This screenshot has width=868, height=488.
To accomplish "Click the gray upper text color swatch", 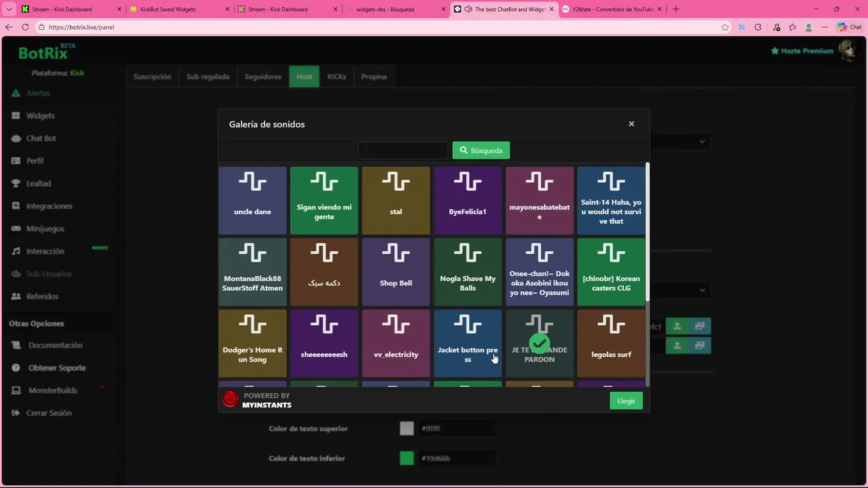I will coord(406,428).
